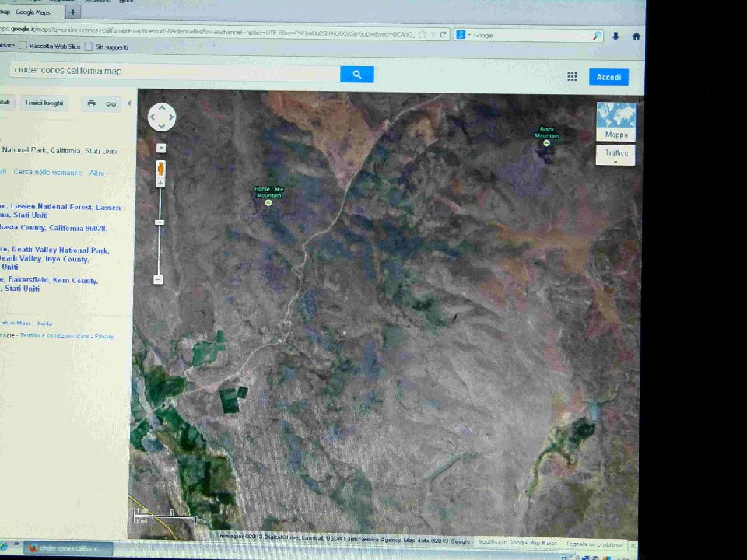The width and height of the screenshot is (747, 560).
Task: Select the Google Maps browser tab
Action: coord(30,12)
